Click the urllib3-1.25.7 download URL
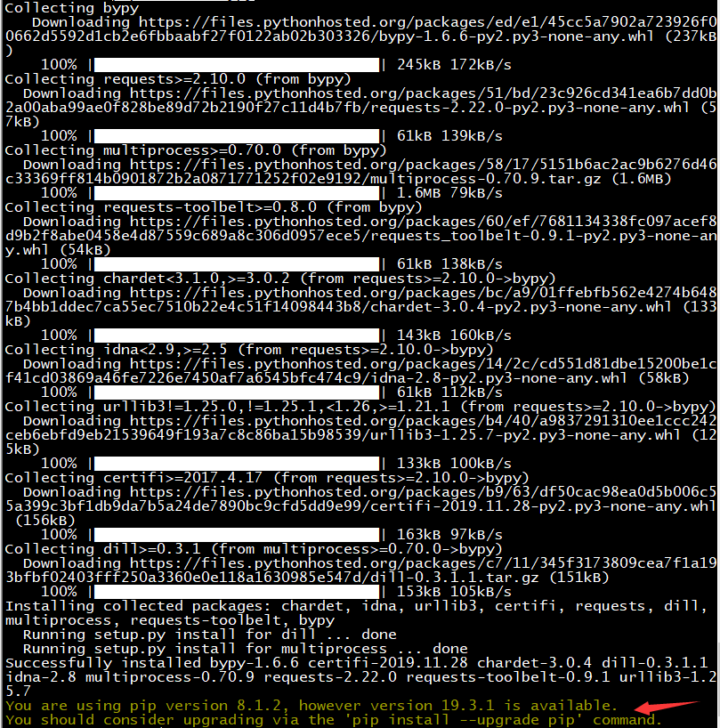The height and width of the screenshot is (728, 720). tap(360, 427)
